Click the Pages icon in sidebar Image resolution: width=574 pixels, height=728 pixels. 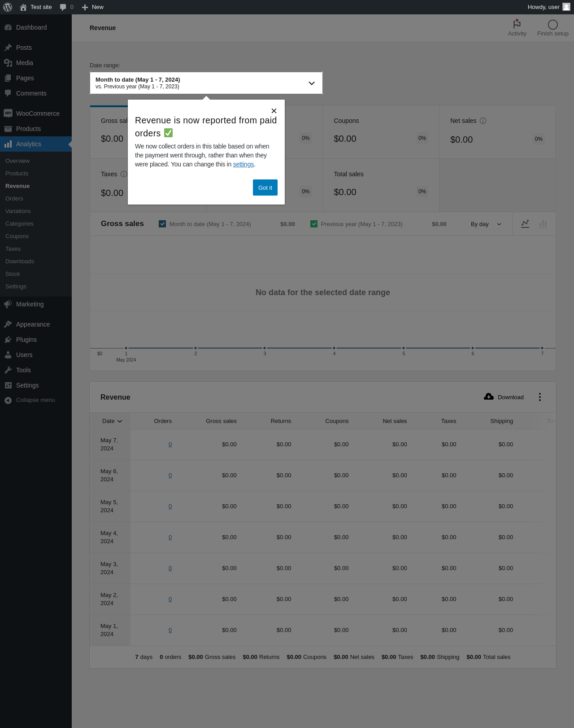(8, 78)
